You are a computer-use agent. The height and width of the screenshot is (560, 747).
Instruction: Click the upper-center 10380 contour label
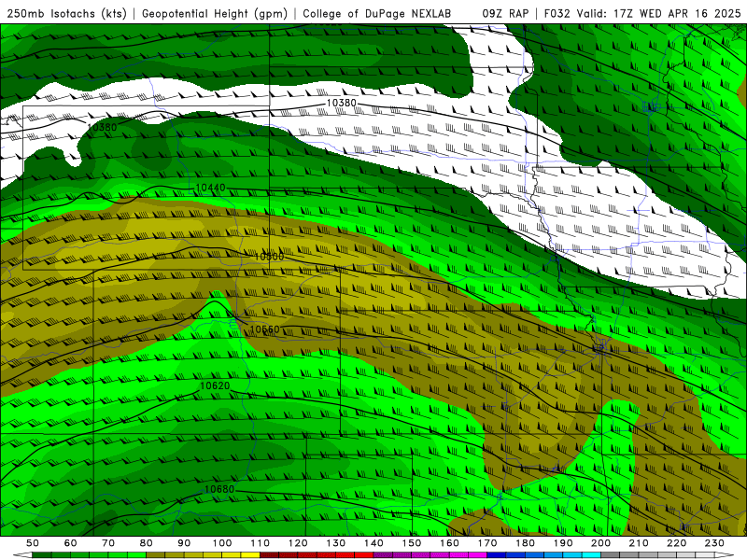342,103
